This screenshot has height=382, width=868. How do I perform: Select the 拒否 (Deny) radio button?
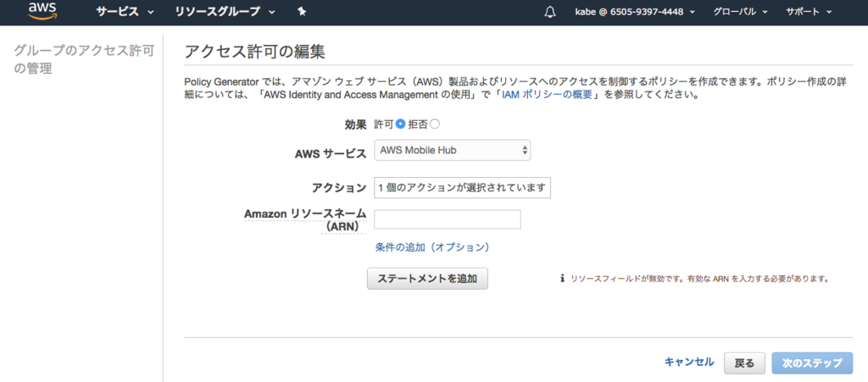435,125
